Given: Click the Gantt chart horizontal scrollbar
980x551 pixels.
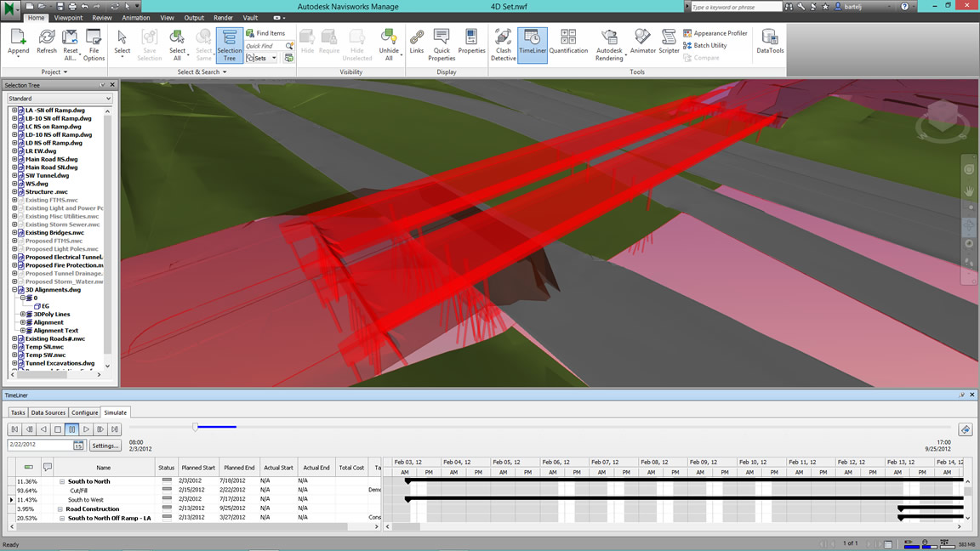Looking at the screenshot, I should 407,526.
